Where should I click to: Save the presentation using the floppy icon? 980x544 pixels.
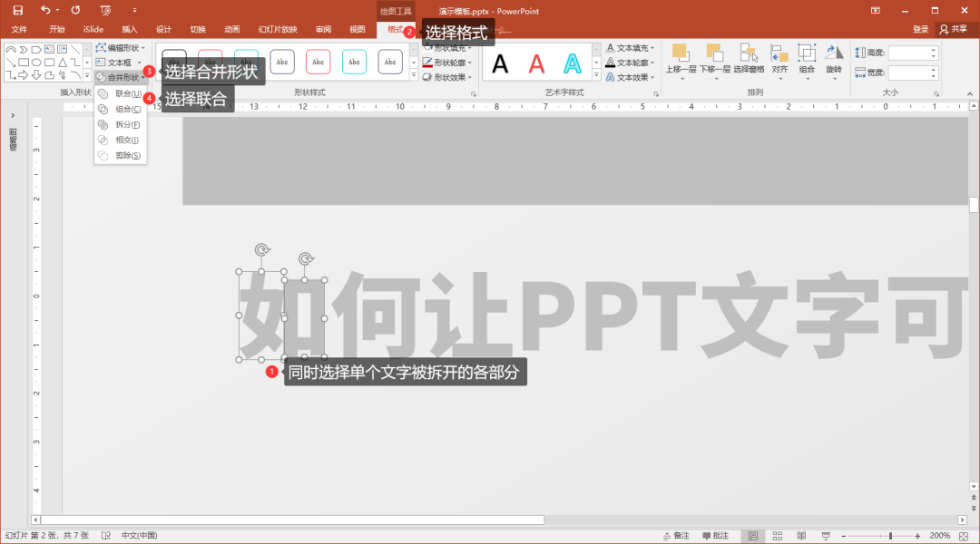click(x=17, y=10)
